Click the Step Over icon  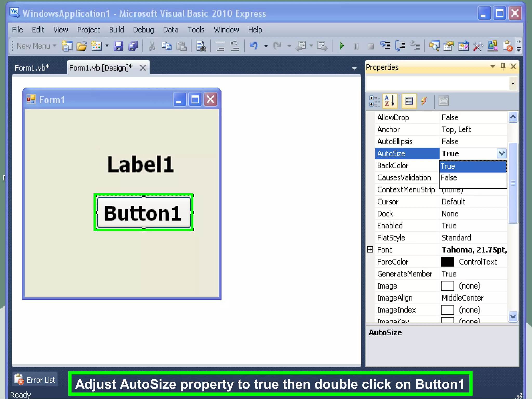(400, 46)
